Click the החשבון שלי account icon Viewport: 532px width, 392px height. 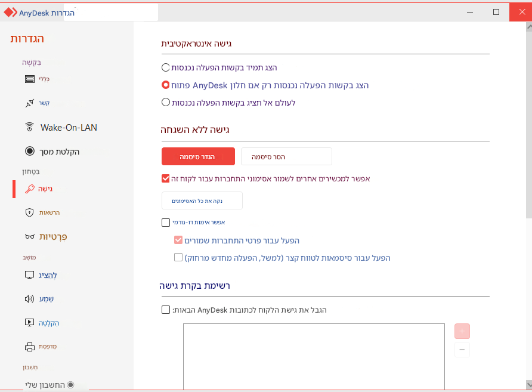[70, 385]
